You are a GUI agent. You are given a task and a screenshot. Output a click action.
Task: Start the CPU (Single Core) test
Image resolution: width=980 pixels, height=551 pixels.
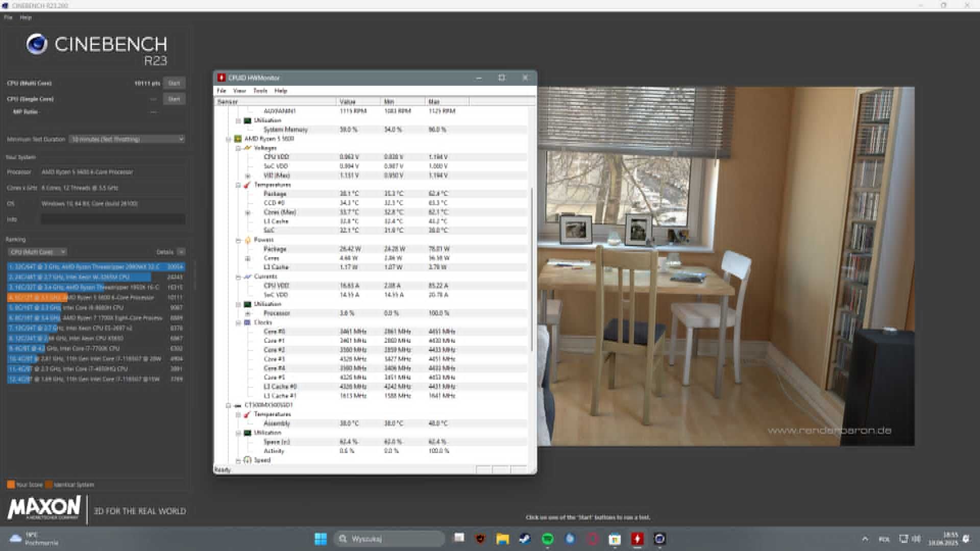174,99
